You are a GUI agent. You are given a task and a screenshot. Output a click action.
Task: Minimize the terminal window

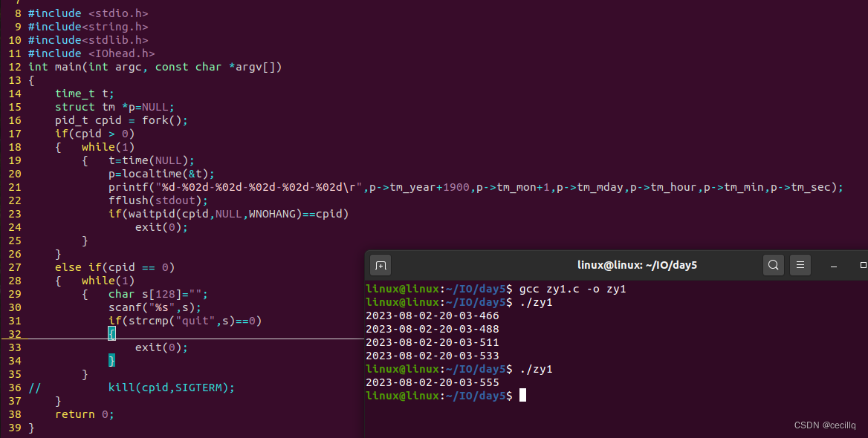(x=834, y=266)
